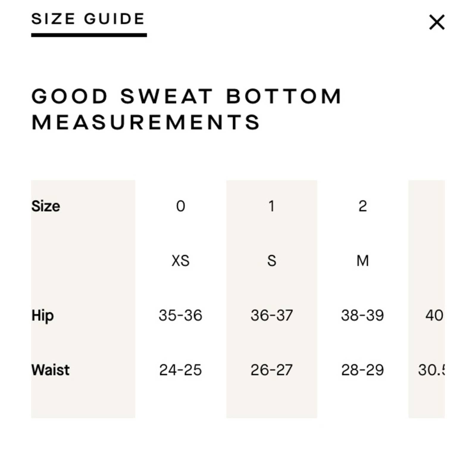Select size 2 column header
This screenshot has width=476, height=476.
click(362, 206)
